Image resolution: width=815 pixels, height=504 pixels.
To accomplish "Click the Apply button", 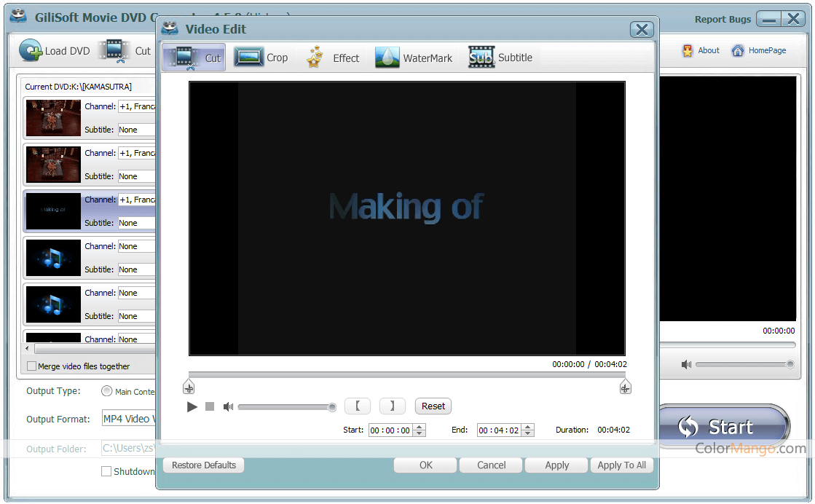I will [556, 465].
